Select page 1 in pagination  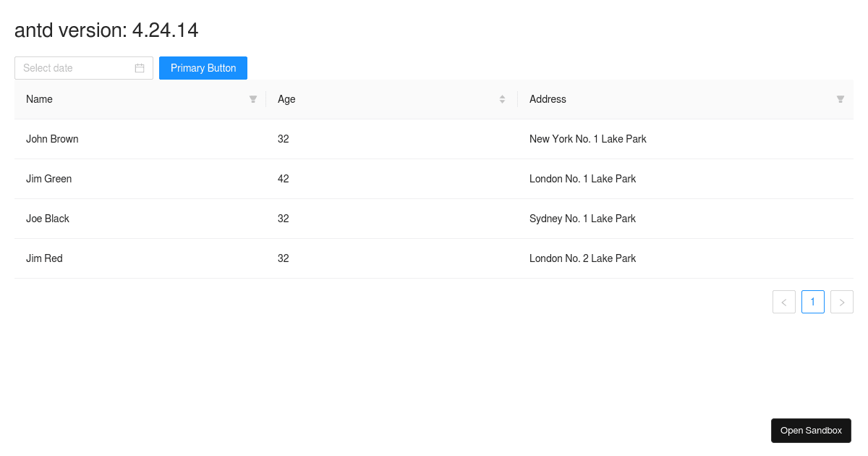pos(813,302)
